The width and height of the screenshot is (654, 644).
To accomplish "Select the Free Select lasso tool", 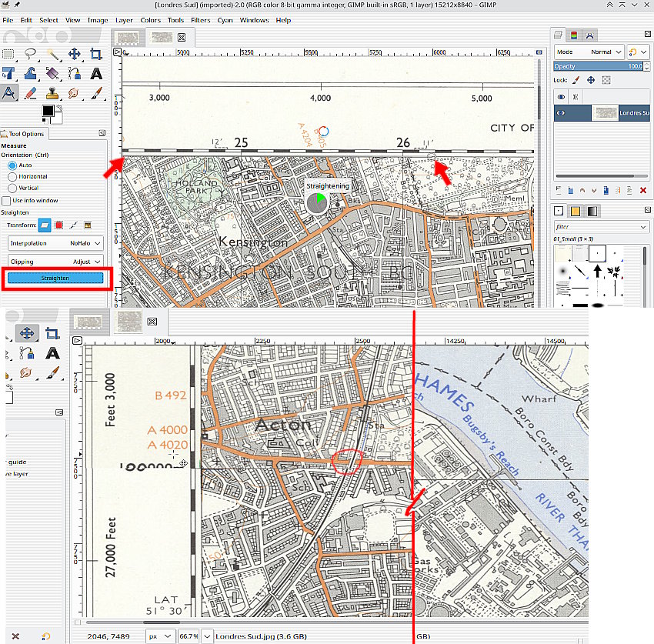I will coord(31,54).
